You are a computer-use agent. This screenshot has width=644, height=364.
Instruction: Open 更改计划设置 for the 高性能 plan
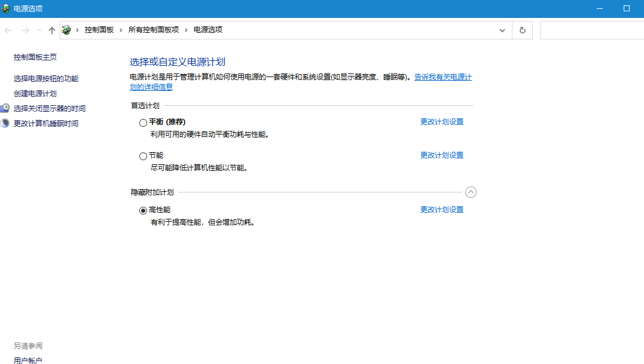pos(442,209)
